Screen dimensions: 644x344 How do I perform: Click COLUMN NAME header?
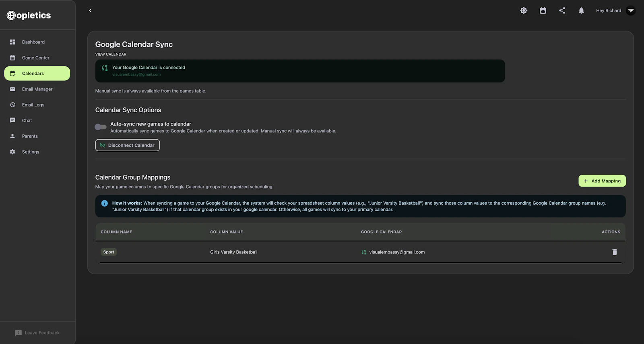click(116, 232)
